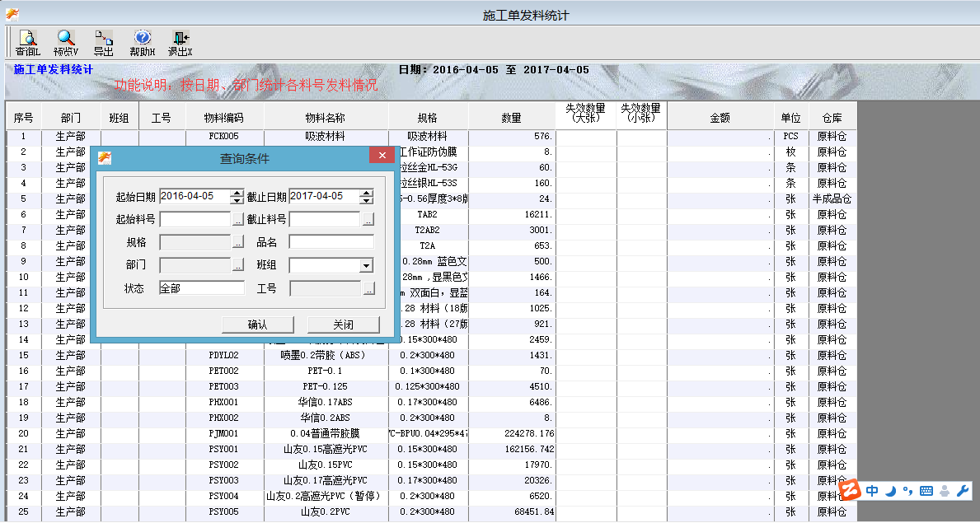Open the lookup button next to 规格 field
The width and height of the screenshot is (980, 523).
[x=238, y=242]
